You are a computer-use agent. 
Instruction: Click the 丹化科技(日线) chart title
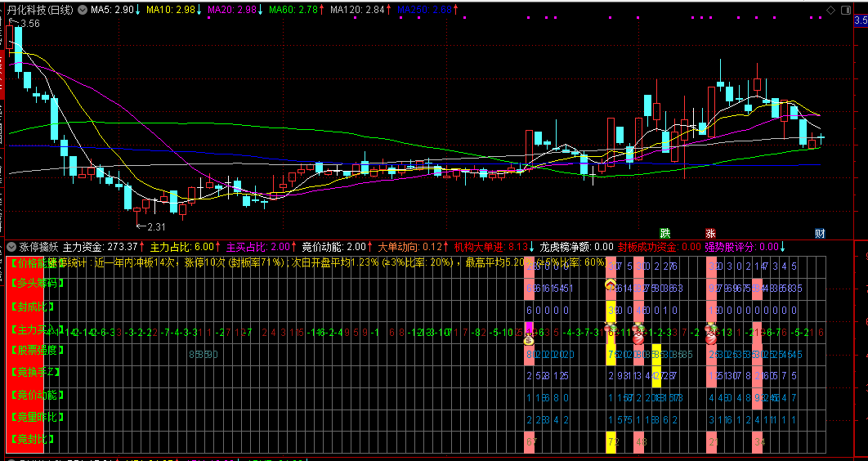tap(39, 10)
